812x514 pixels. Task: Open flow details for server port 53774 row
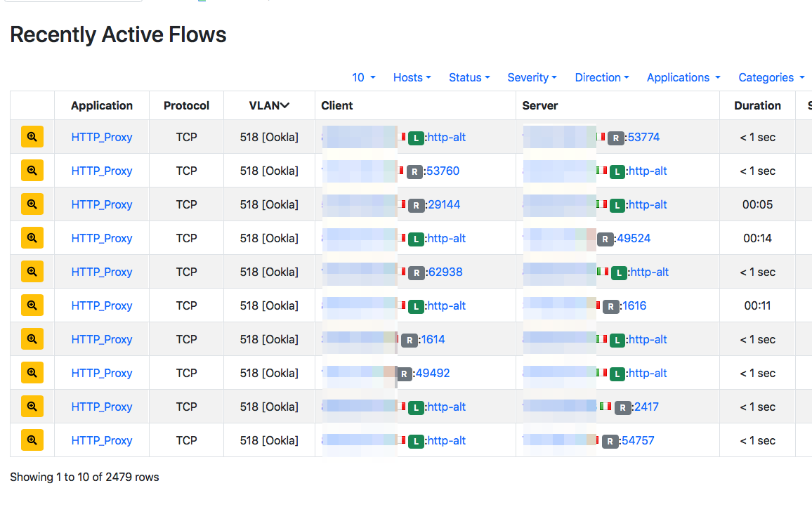pyautogui.click(x=32, y=137)
